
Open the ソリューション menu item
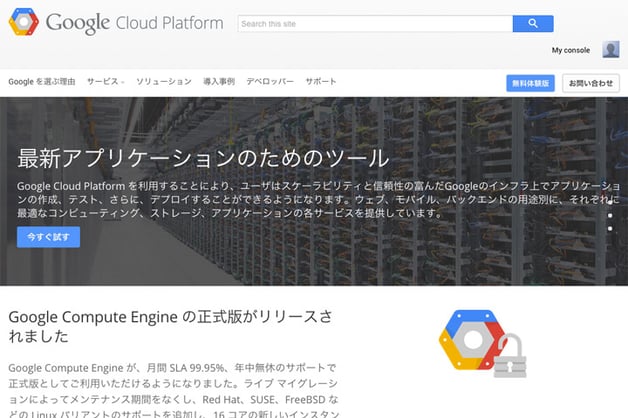(x=164, y=82)
